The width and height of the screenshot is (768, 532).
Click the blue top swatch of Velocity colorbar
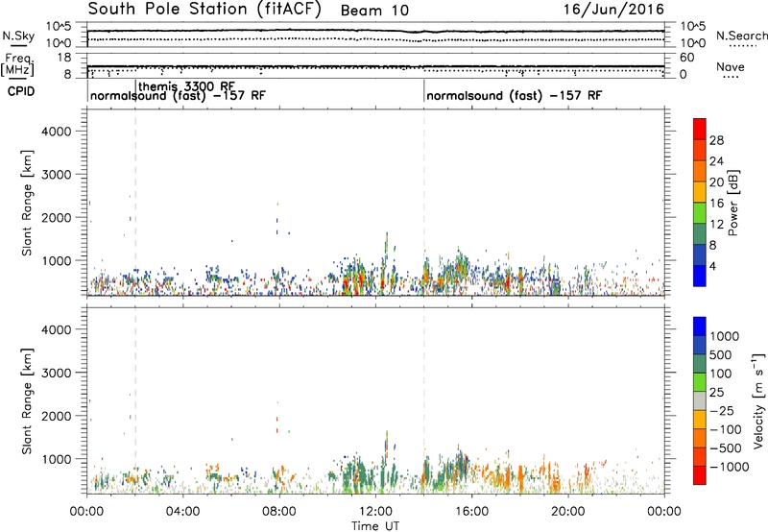(700, 326)
